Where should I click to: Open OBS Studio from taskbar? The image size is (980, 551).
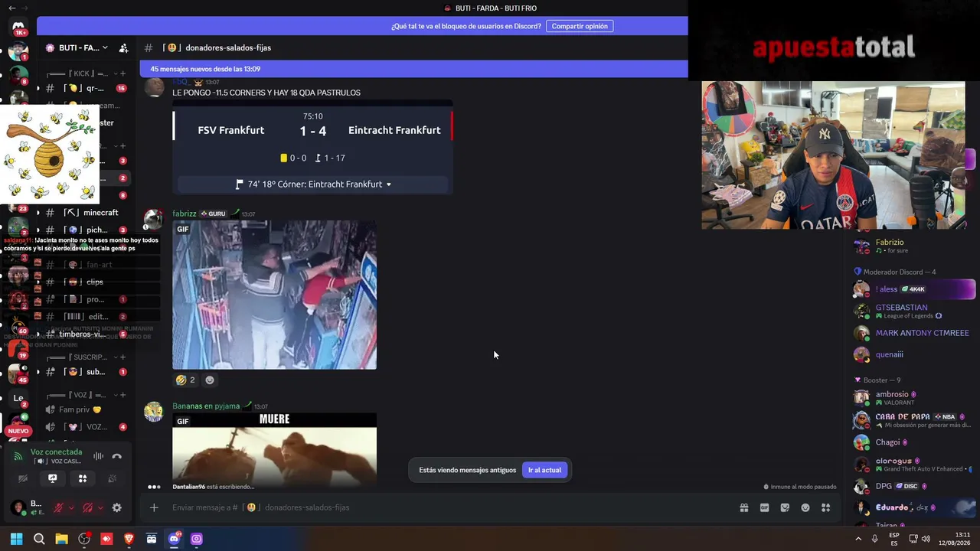[84, 539]
